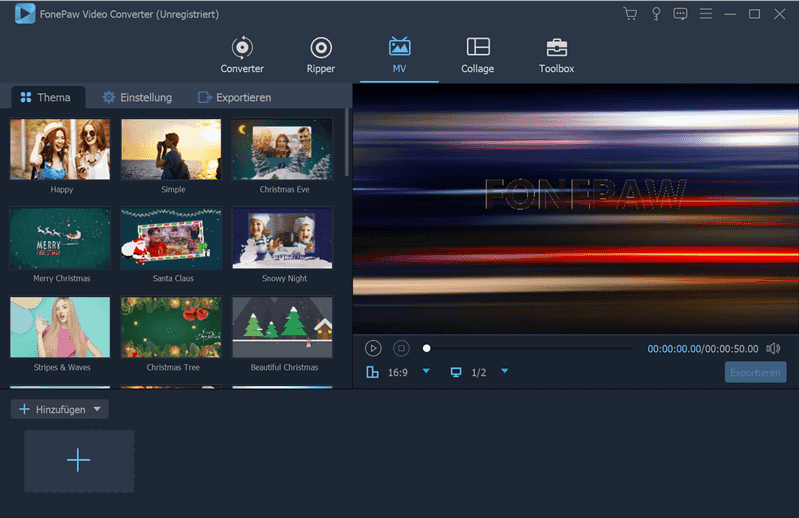Minimize the FonePaw window
Image resolution: width=799 pixels, height=518 pixels.
(730, 14)
